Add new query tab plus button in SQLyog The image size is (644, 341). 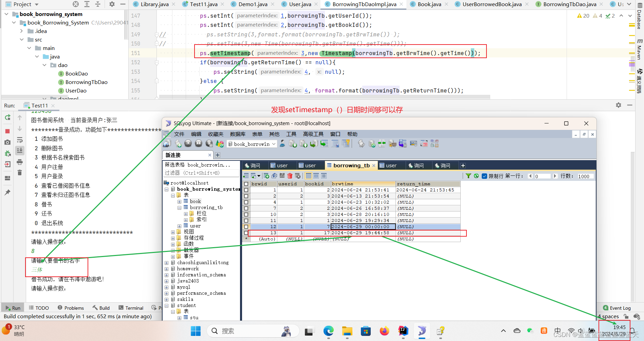point(463,166)
